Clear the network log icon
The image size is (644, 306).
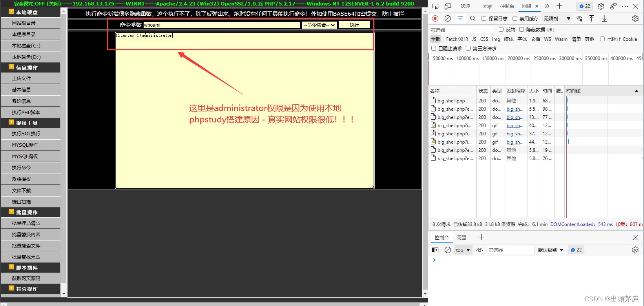coord(448,18)
